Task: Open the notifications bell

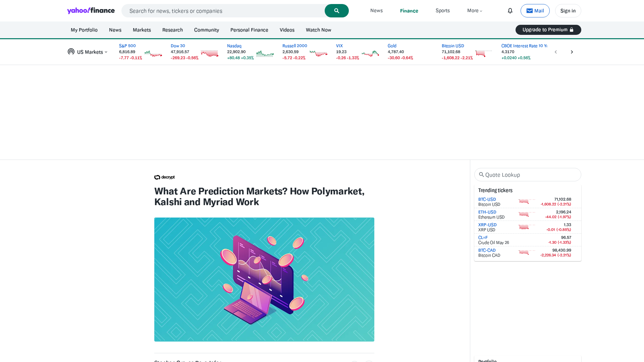Action: pos(510,11)
